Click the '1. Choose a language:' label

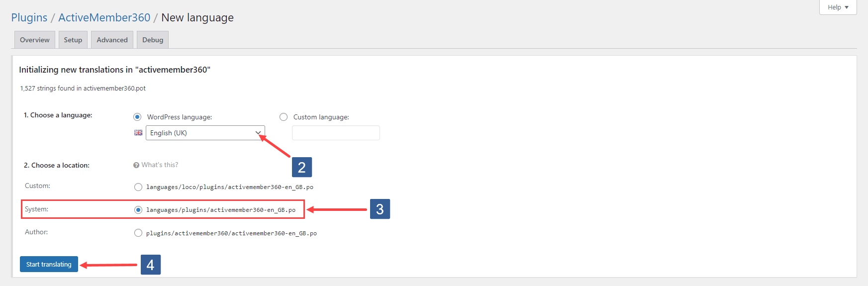click(58, 115)
